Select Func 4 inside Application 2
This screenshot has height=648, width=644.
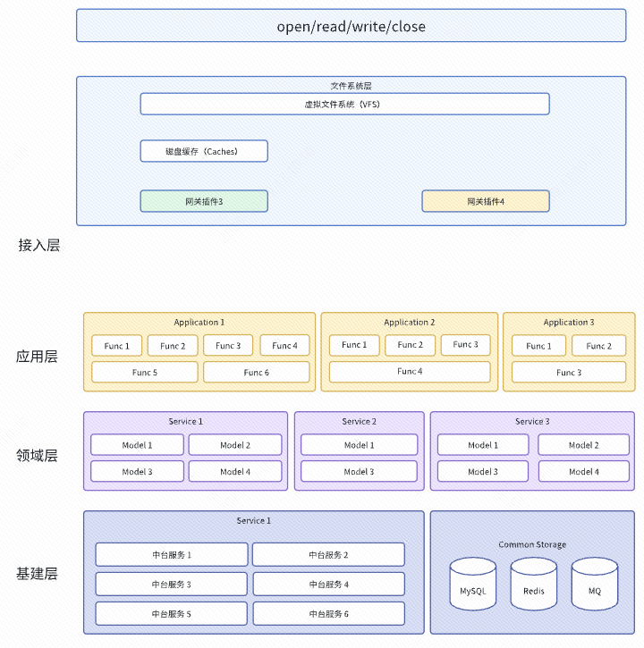tap(409, 371)
